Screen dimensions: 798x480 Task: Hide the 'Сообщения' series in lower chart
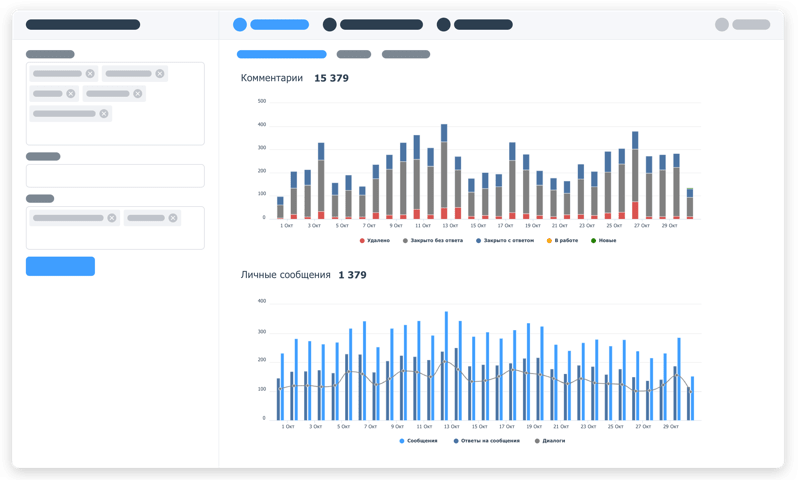418,441
